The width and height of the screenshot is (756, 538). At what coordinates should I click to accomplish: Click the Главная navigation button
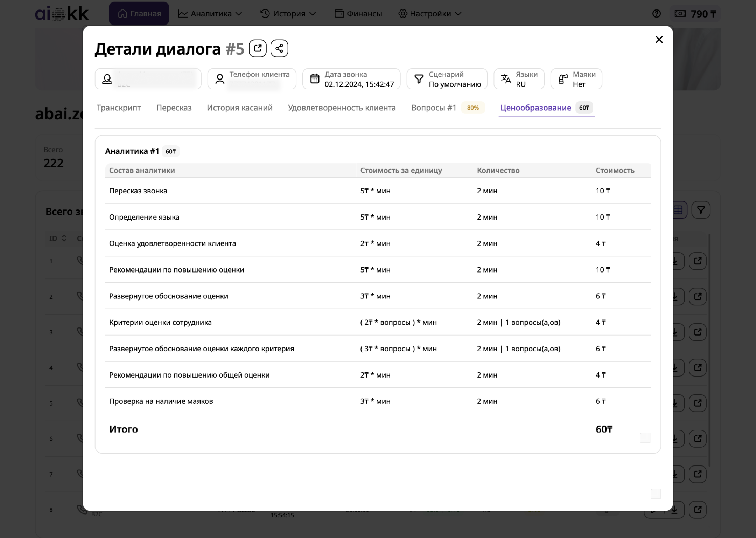[x=139, y=14]
